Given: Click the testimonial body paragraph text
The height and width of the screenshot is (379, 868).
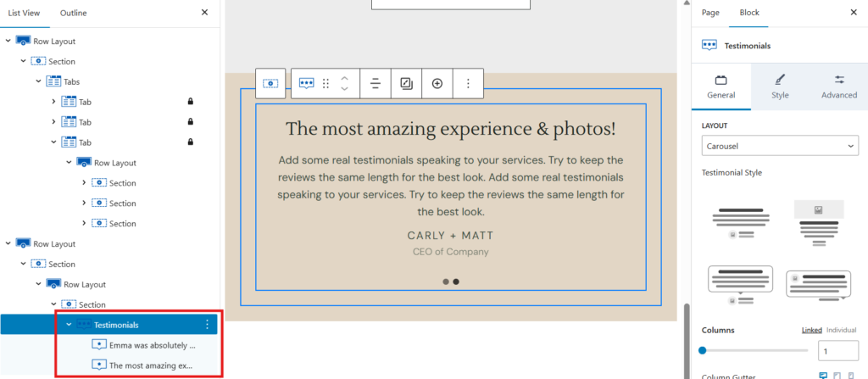Looking at the screenshot, I should 451,187.
